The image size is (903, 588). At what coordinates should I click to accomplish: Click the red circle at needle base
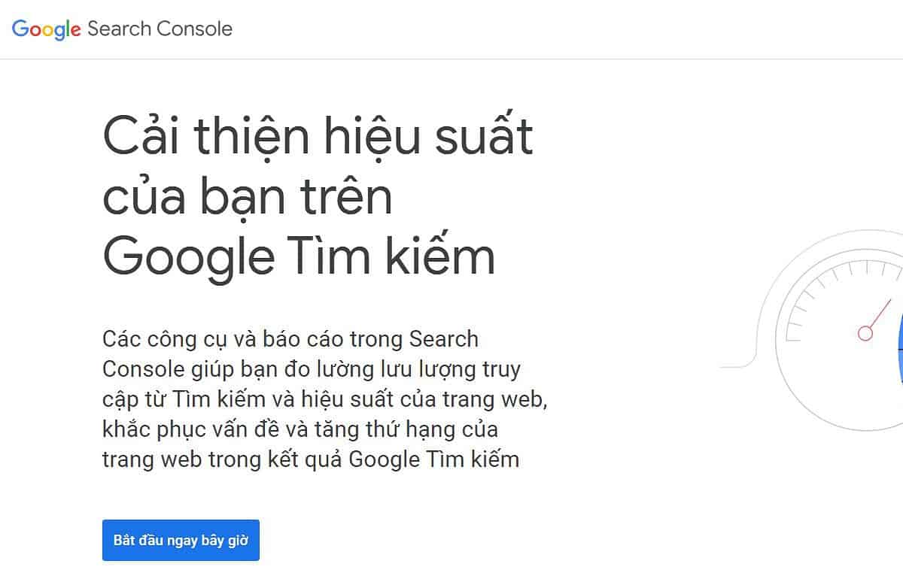point(865,332)
